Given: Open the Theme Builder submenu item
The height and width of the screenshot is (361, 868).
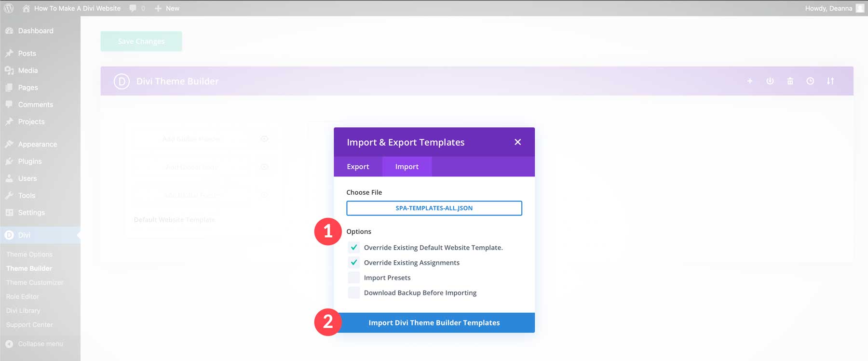Looking at the screenshot, I should 29,268.
